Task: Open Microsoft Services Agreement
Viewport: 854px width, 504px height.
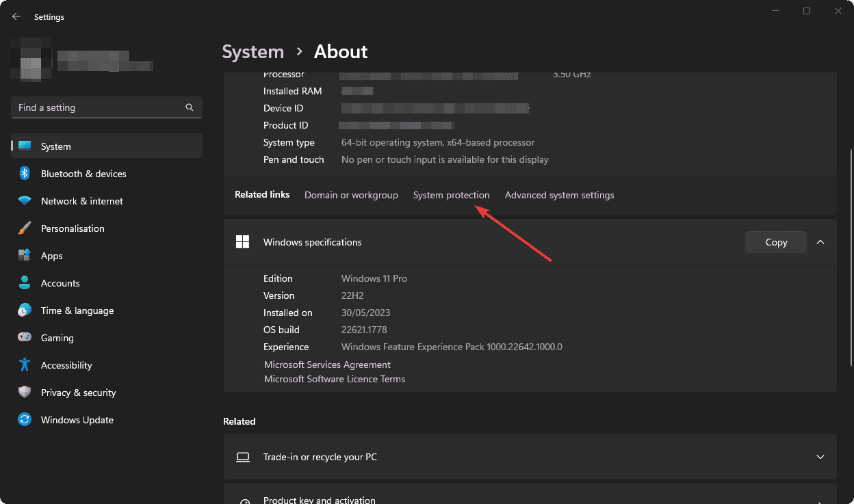Action: [x=327, y=364]
